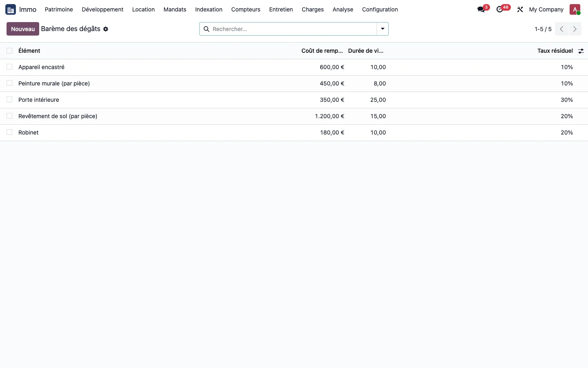The height and width of the screenshot is (368, 588).
Task: Sort by the Coût de remp... column header
Action: pyautogui.click(x=322, y=51)
